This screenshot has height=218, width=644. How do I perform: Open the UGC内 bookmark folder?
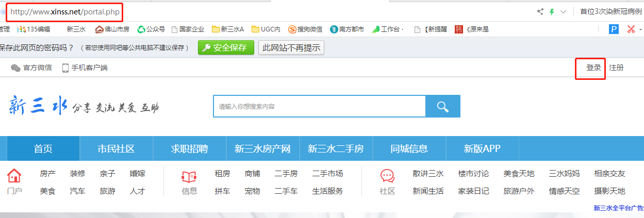point(266,29)
